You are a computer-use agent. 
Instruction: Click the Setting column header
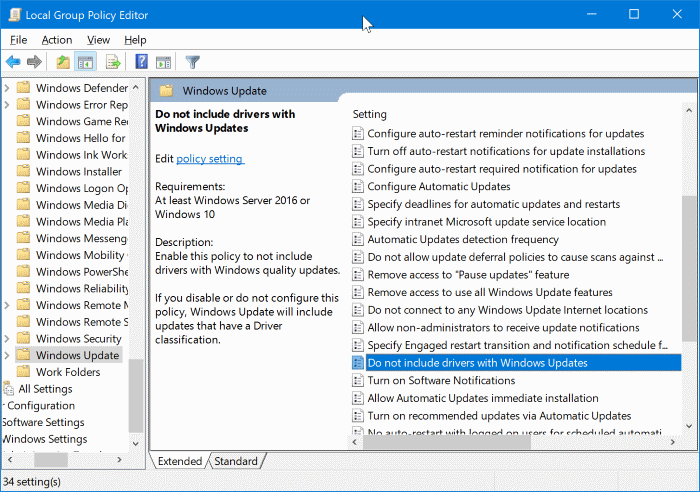coord(369,114)
